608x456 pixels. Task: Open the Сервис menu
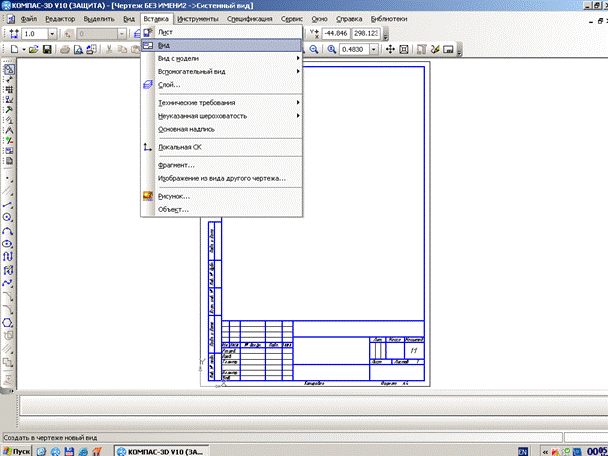point(292,19)
